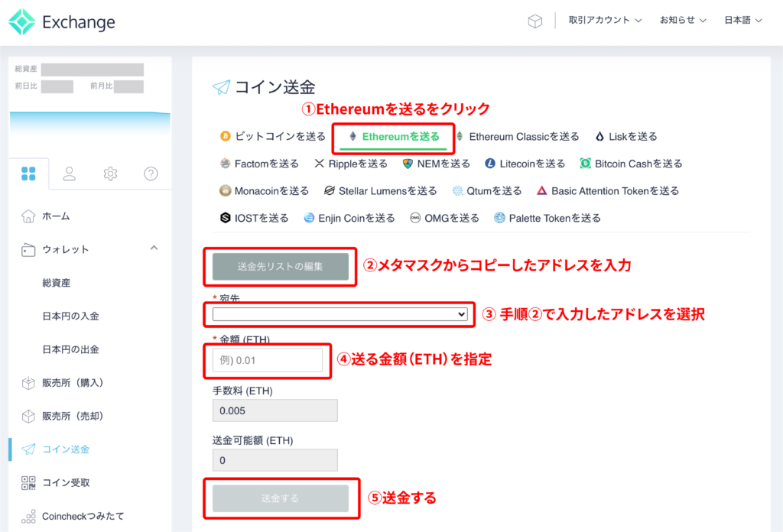The height and width of the screenshot is (532, 783).
Task: Open the 日本語 language dropdown
Action: tap(742, 21)
